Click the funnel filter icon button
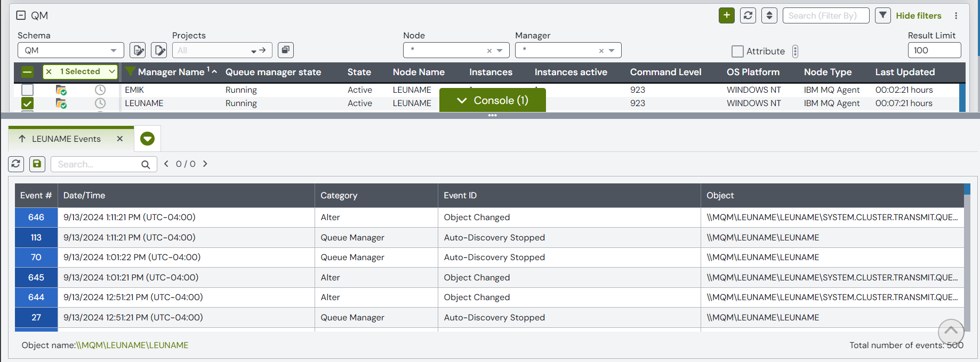980x362 pixels. click(883, 15)
